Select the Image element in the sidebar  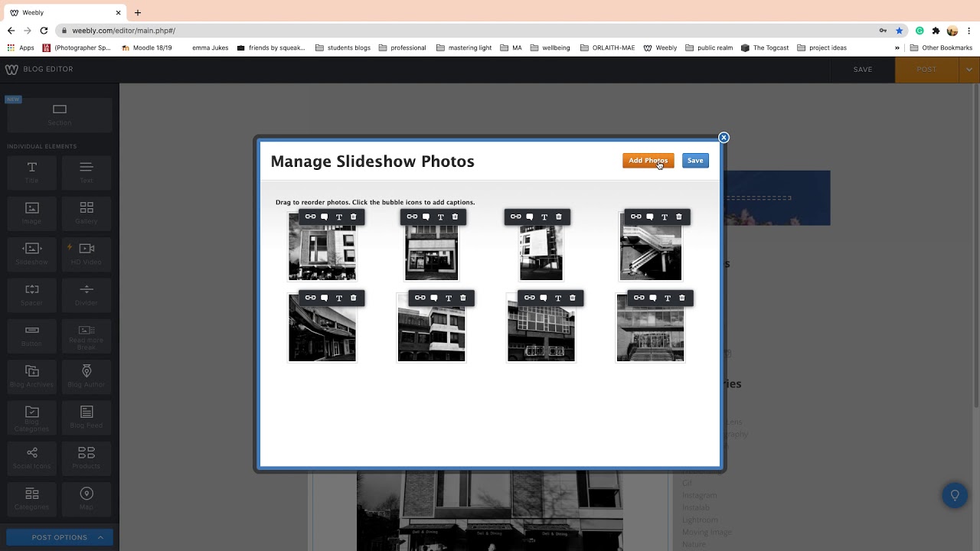[x=32, y=213]
